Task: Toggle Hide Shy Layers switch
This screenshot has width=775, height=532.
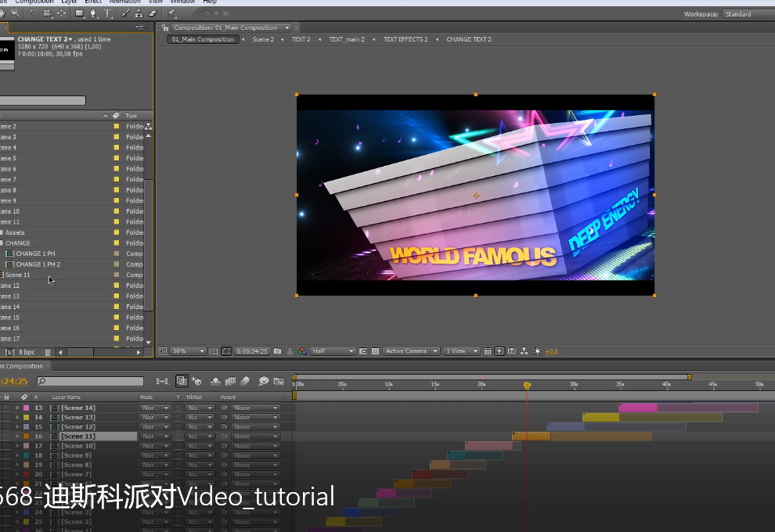Action: coord(215,381)
